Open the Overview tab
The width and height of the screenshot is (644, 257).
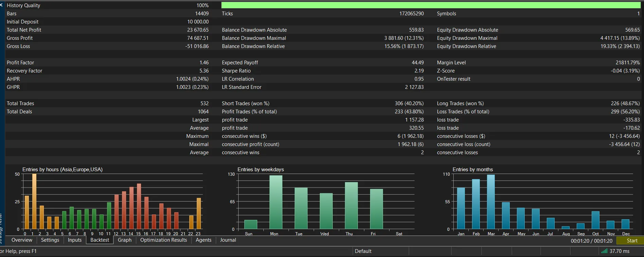(22, 240)
